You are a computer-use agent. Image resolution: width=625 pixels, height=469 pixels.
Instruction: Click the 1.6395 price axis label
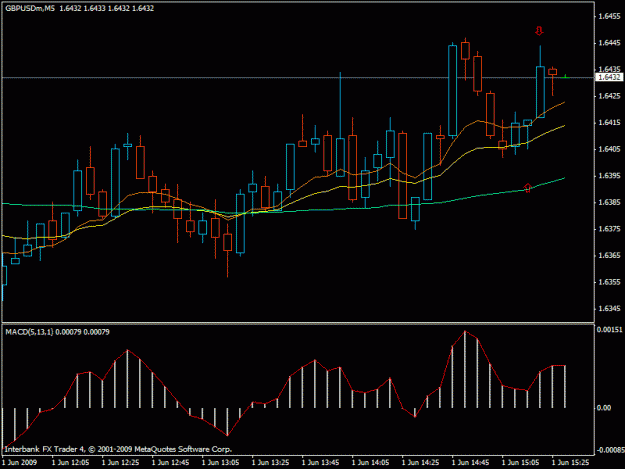[609, 176]
